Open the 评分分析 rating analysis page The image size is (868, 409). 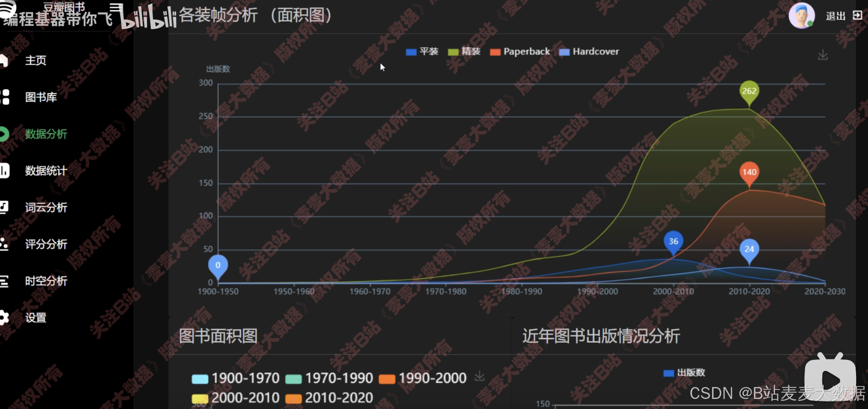coord(46,244)
